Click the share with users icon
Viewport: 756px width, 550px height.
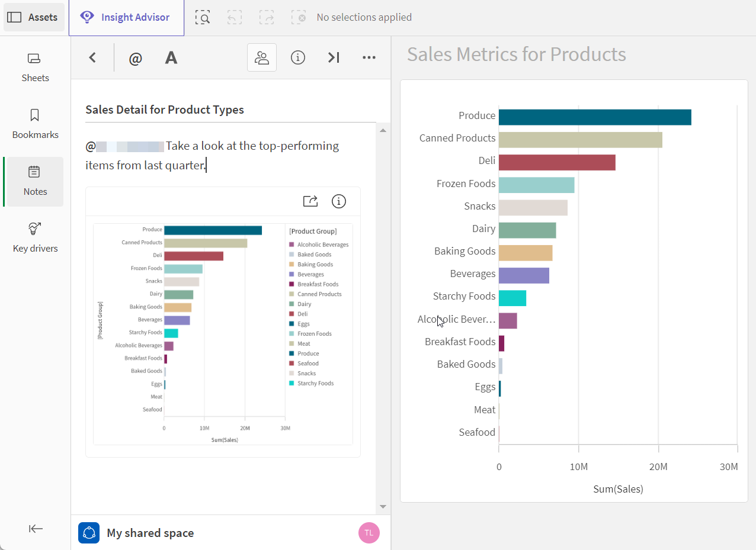[262, 57]
